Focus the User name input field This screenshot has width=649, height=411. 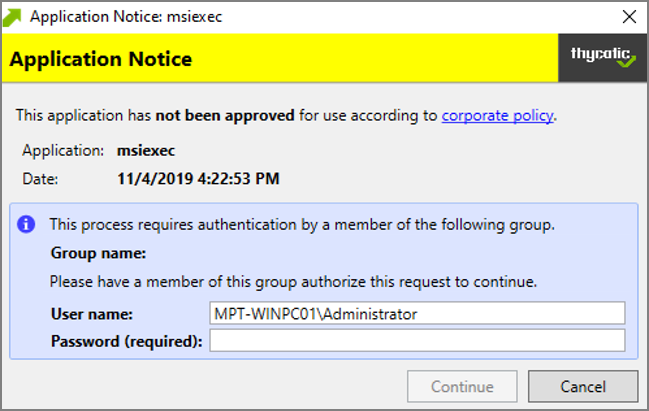pos(417,313)
